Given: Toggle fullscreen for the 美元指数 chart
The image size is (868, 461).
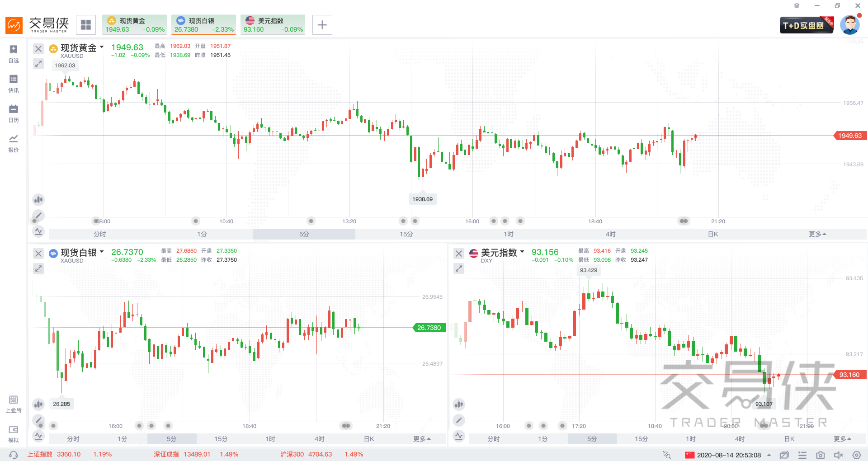Looking at the screenshot, I should point(459,268).
